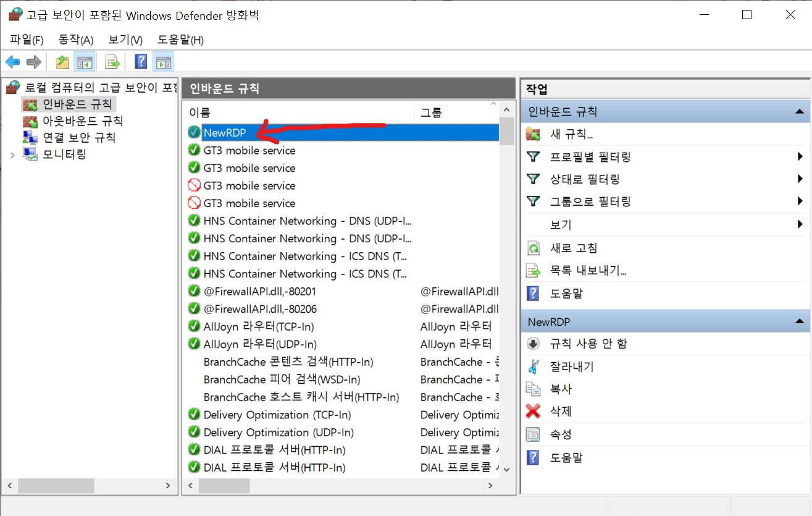Click 도움말 under the 인바운드 규칙 actions
The width and height of the screenshot is (812, 516).
click(x=566, y=294)
